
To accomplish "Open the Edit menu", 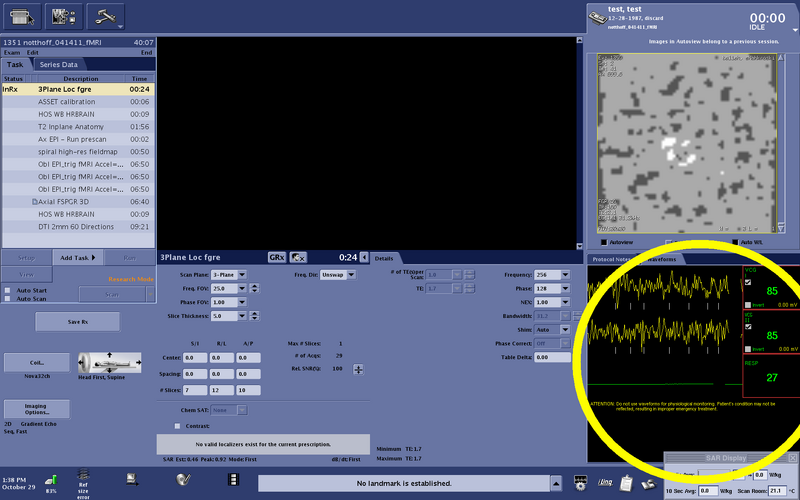I will [x=33, y=53].
